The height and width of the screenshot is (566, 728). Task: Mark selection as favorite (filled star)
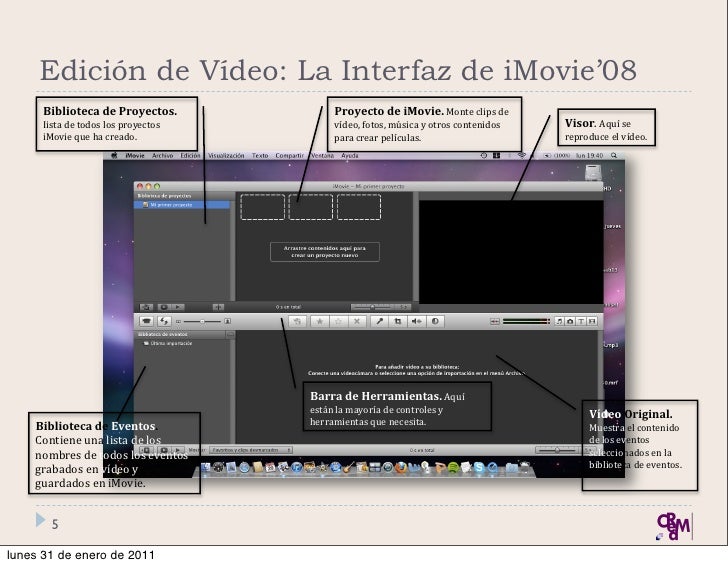click(x=319, y=321)
